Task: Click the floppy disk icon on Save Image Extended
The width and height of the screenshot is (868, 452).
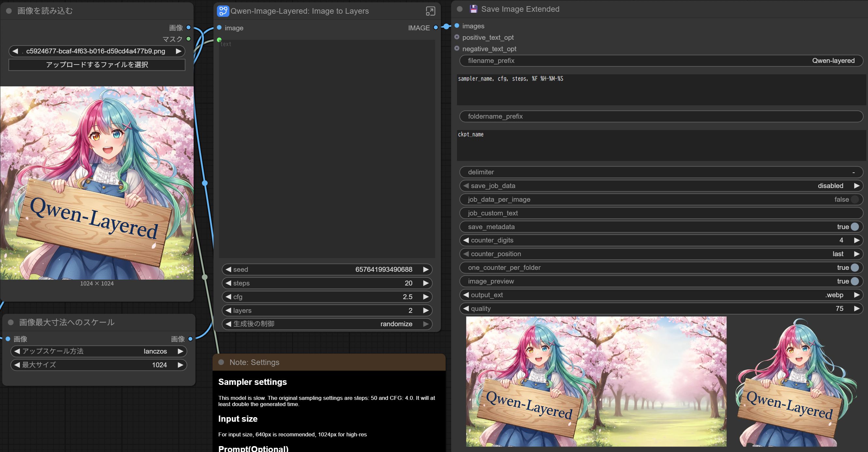Action: pos(473,9)
